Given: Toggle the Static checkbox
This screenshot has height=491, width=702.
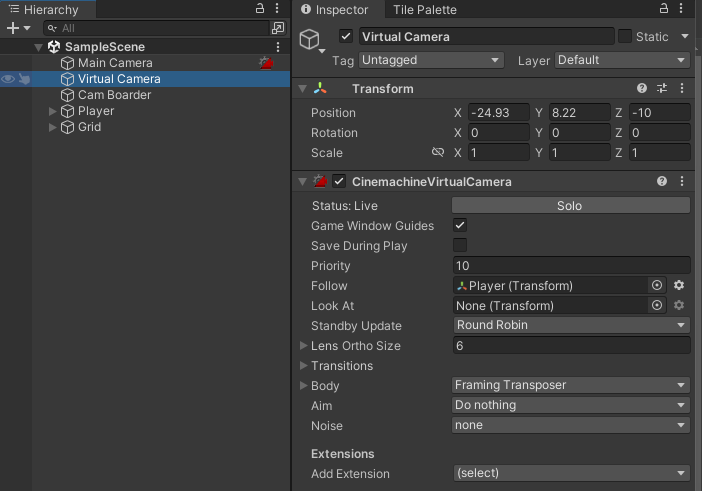Looking at the screenshot, I should click(x=625, y=36).
